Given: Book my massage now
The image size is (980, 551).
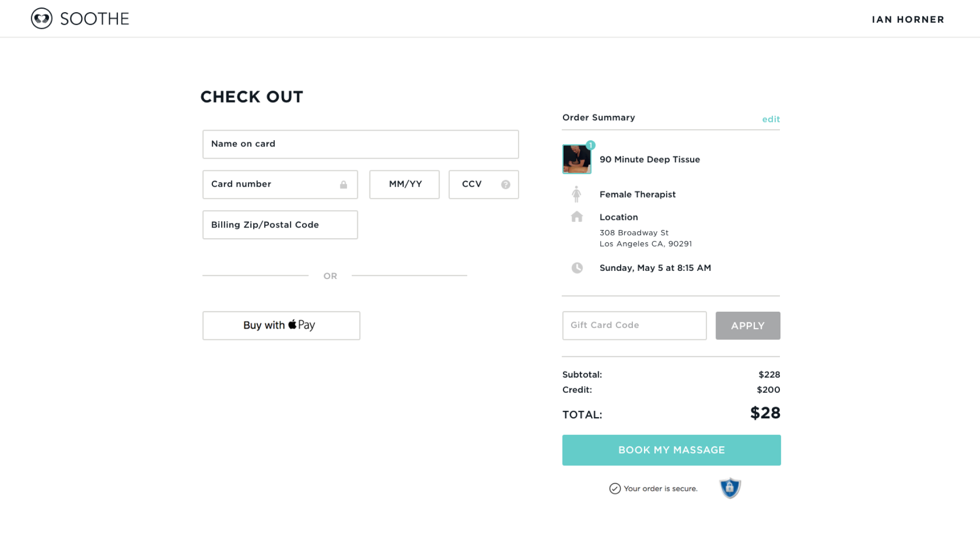Looking at the screenshot, I should click(672, 450).
